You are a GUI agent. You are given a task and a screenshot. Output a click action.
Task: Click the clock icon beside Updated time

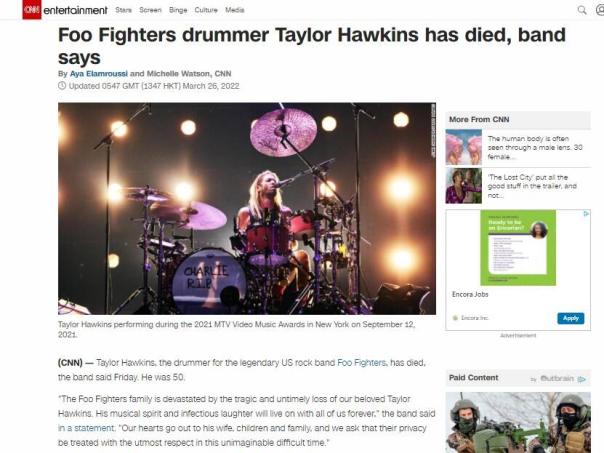click(x=62, y=86)
